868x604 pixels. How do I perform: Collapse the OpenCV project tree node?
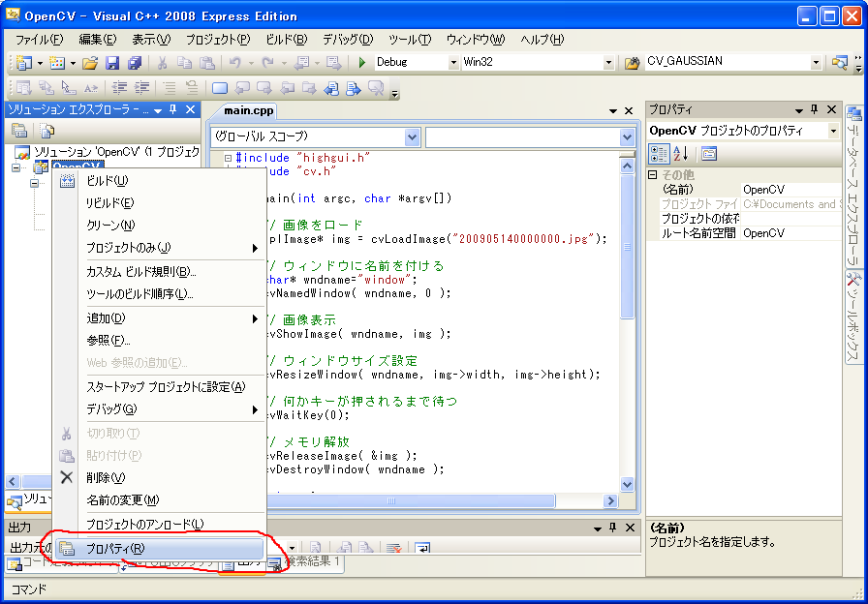15,167
